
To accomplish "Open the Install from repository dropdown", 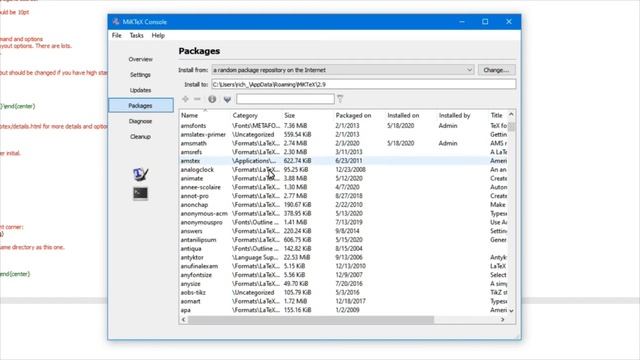I will pyautogui.click(x=343, y=70).
